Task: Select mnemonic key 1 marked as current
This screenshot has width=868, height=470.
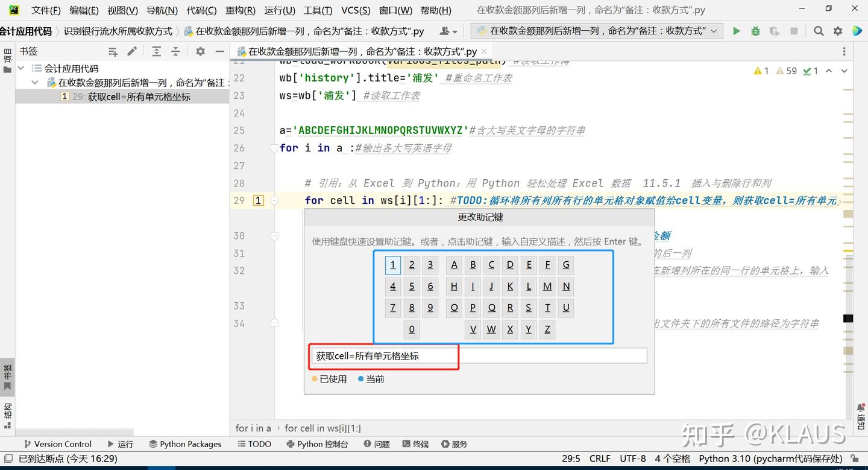Action: coord(392,264)
